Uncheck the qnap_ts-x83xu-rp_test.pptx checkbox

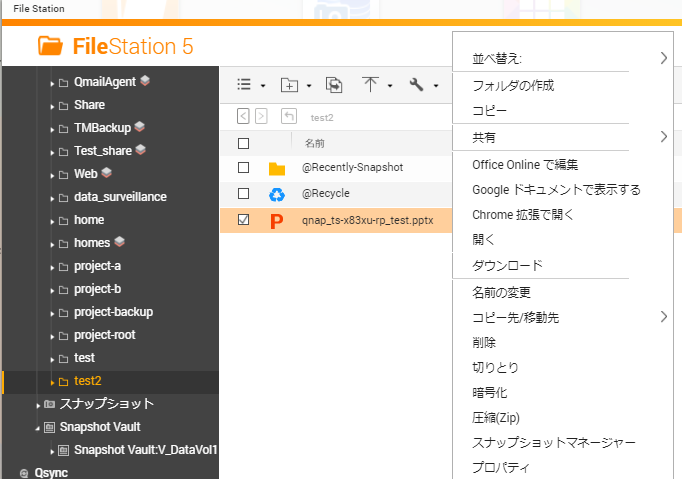(243, 220)
